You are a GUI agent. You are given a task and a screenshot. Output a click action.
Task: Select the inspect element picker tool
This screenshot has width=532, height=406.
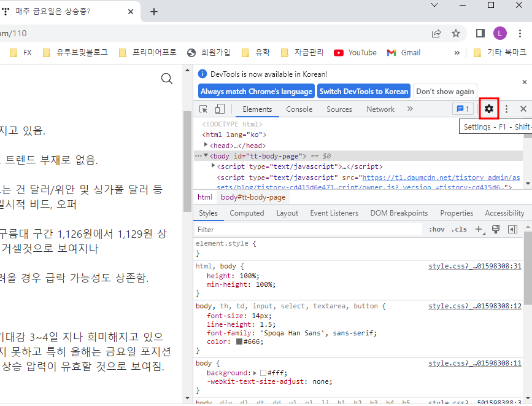tap(204, 109)
